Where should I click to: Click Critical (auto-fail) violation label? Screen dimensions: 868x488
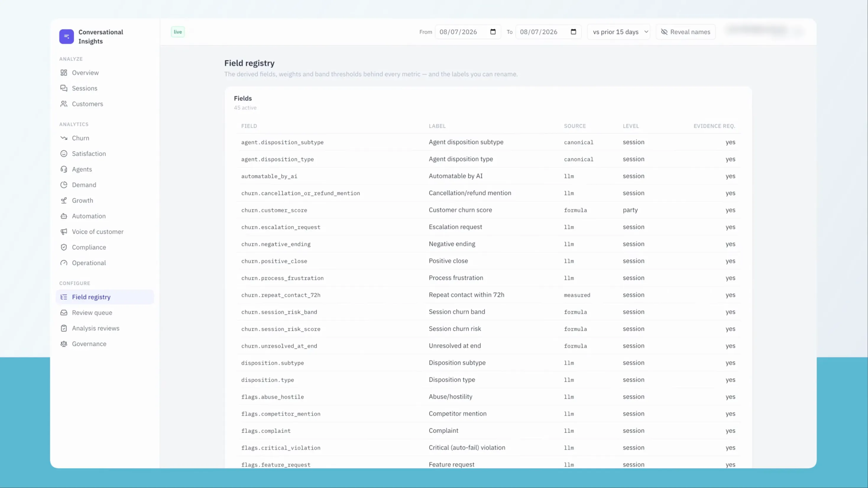[467, 447]
